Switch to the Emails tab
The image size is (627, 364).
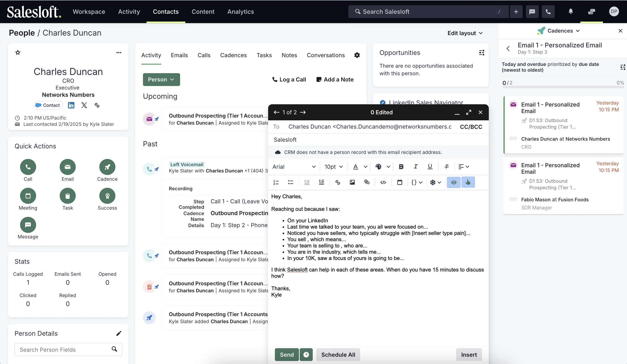[x=179, y=55]
